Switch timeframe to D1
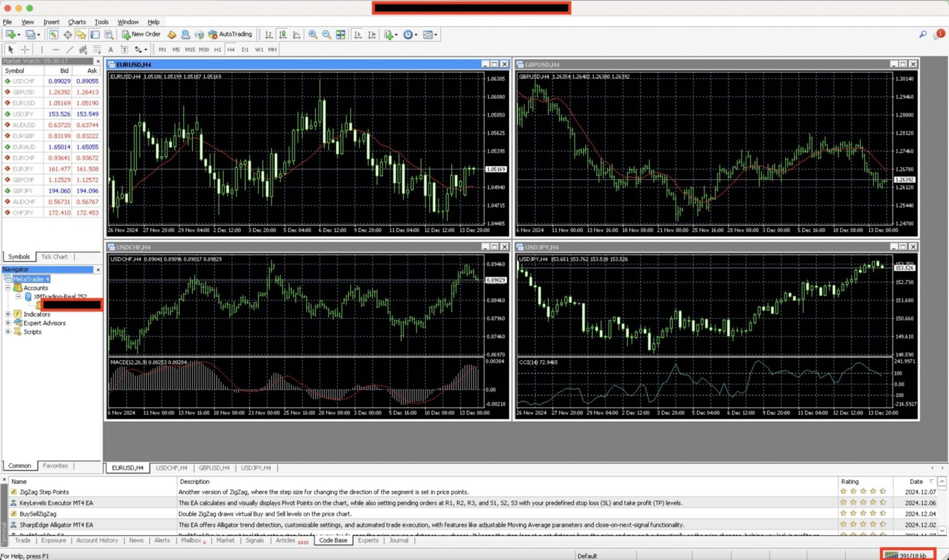The image size is (949, 560). click(x=245, y=49)
